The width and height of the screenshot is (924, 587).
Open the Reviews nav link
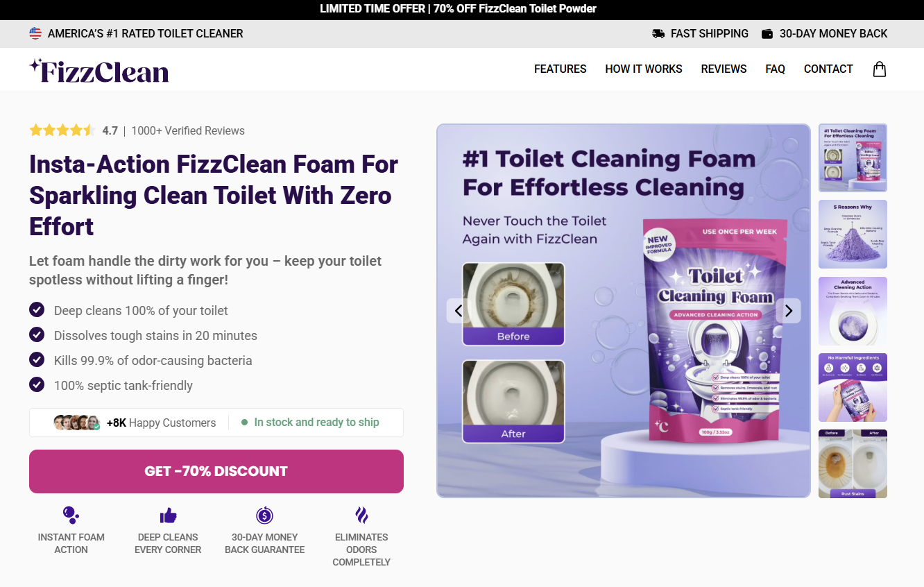pos(724,69)
